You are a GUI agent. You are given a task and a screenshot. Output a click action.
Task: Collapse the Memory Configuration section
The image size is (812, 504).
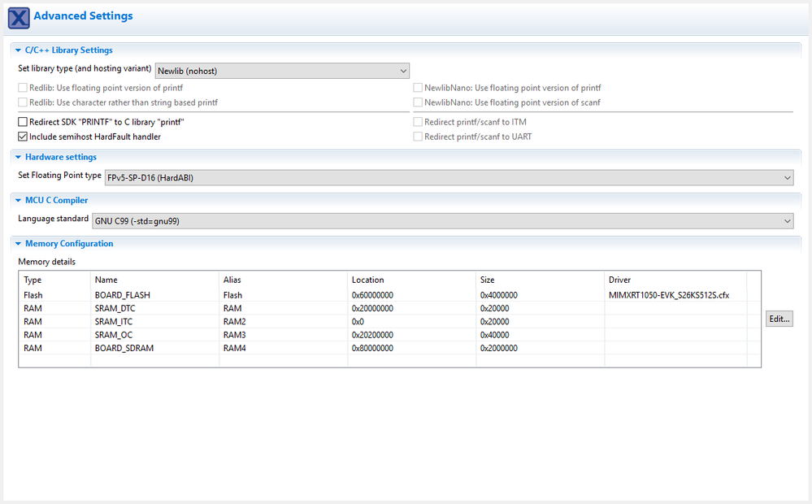[18, 243]
